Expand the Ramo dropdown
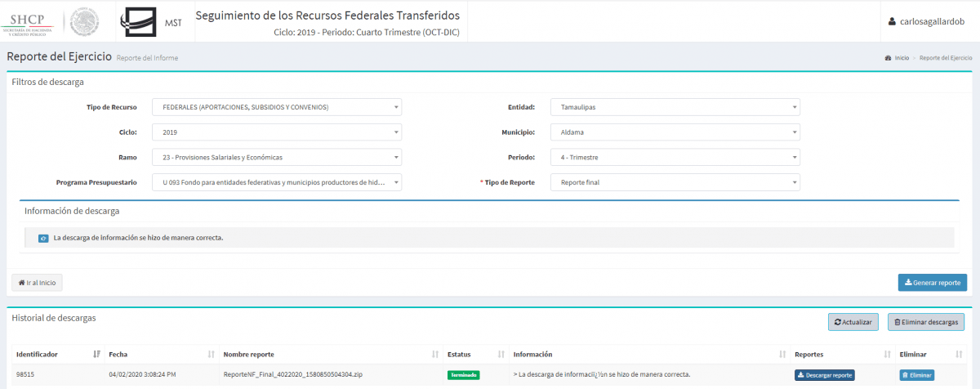 pos(277,157)
